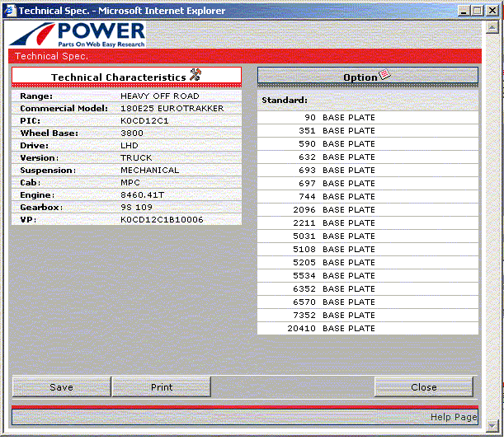504x440 pixels.
Task: Save the technical spec
Action: coord(61,387)
